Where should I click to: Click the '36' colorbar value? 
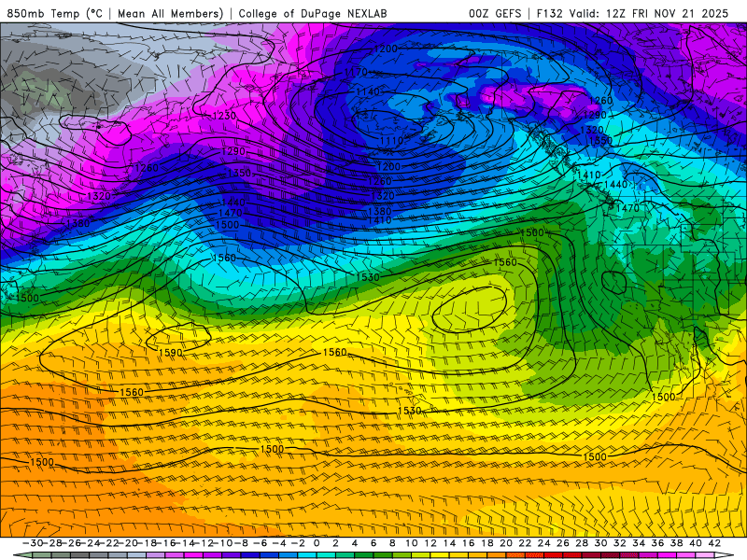[x=658, y=543]
